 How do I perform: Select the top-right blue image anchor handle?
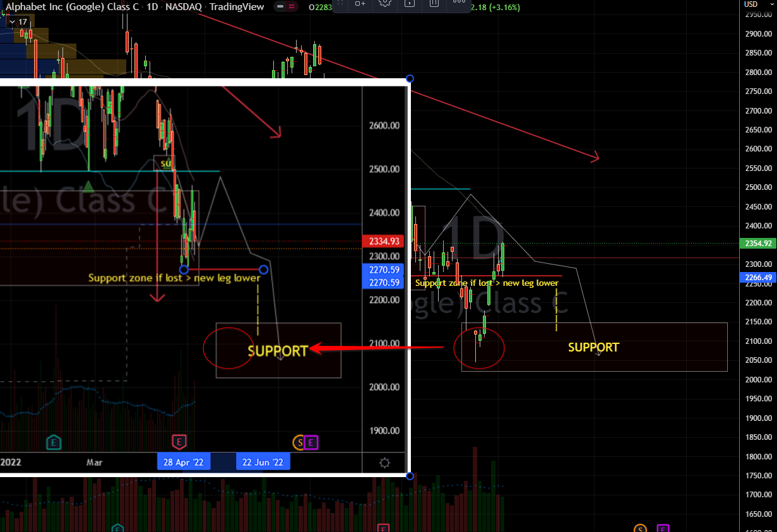[410, 79]
